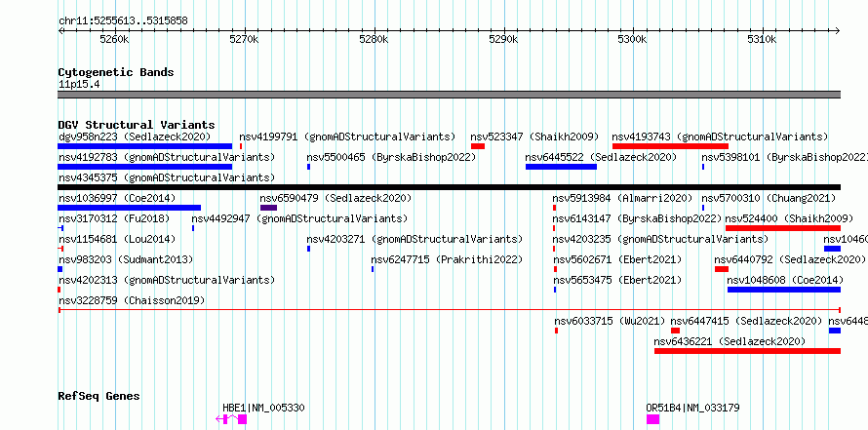Click nsv6436221 (Sedlazeck2020) label
Image resolution: width=868 pixels, height=430 pixels.
[730, 341]
